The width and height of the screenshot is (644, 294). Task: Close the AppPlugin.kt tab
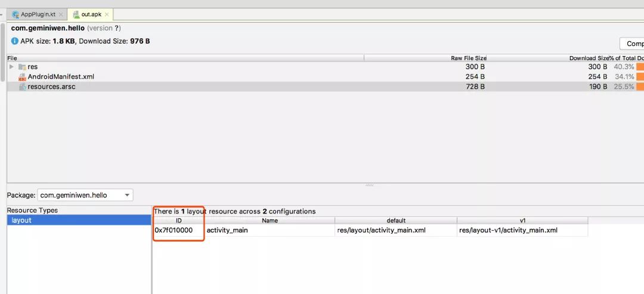click(x=61, y=14)
